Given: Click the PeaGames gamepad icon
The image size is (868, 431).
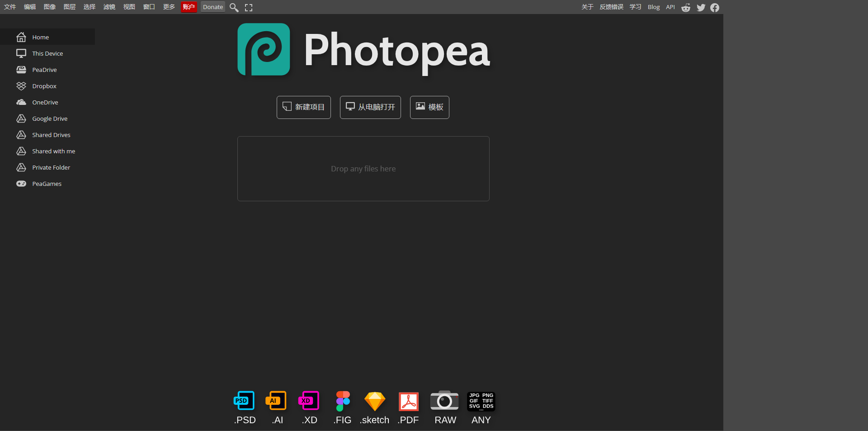Looking at the screenshot, I should 21,184.
